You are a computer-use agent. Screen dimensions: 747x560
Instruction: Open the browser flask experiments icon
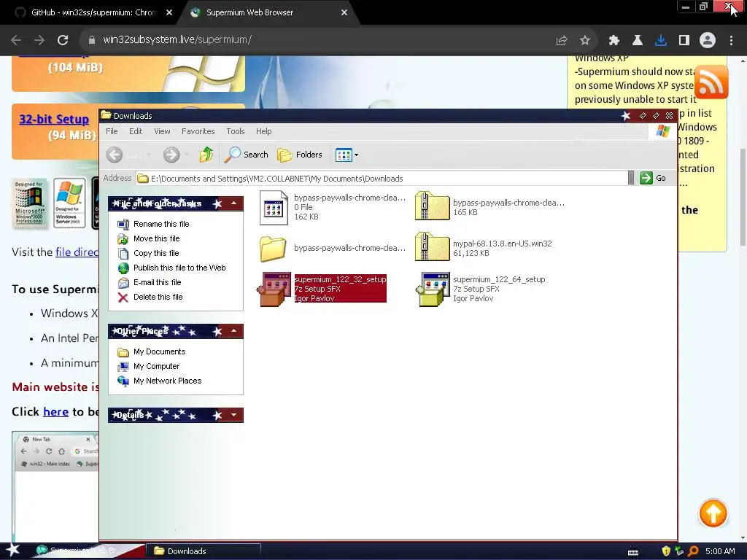click(637, 41)
